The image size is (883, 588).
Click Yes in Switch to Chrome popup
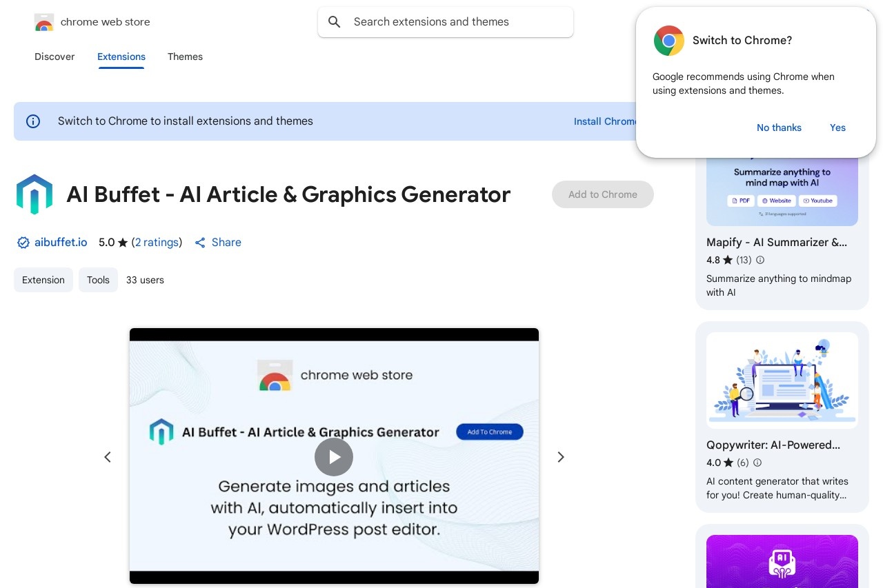(837, 128)
